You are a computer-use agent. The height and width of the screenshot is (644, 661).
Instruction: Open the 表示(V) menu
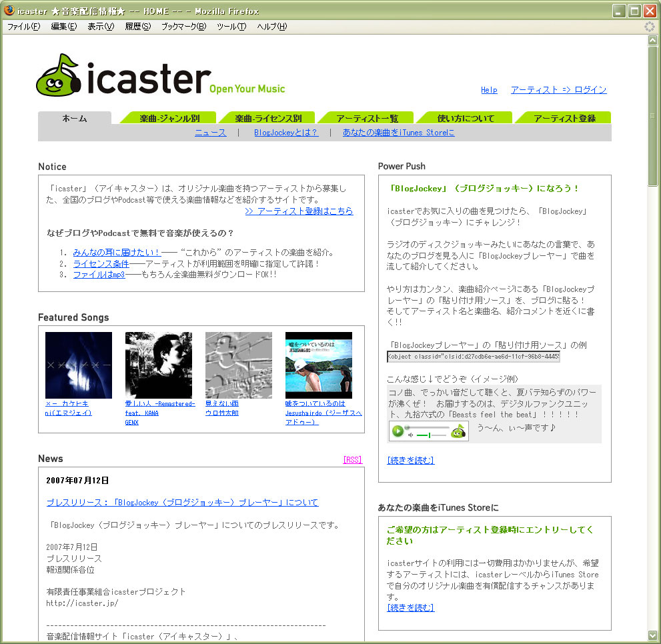point(101,27)
